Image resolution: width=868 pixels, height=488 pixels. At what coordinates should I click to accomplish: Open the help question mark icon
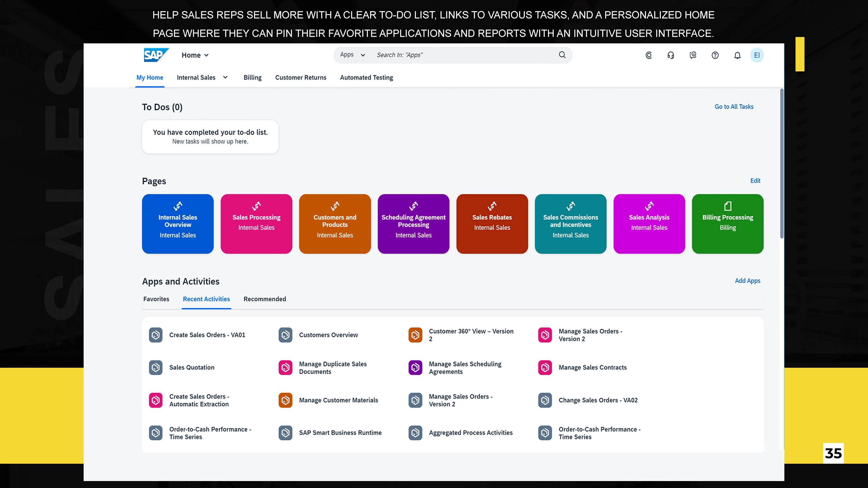pos(715,55)
